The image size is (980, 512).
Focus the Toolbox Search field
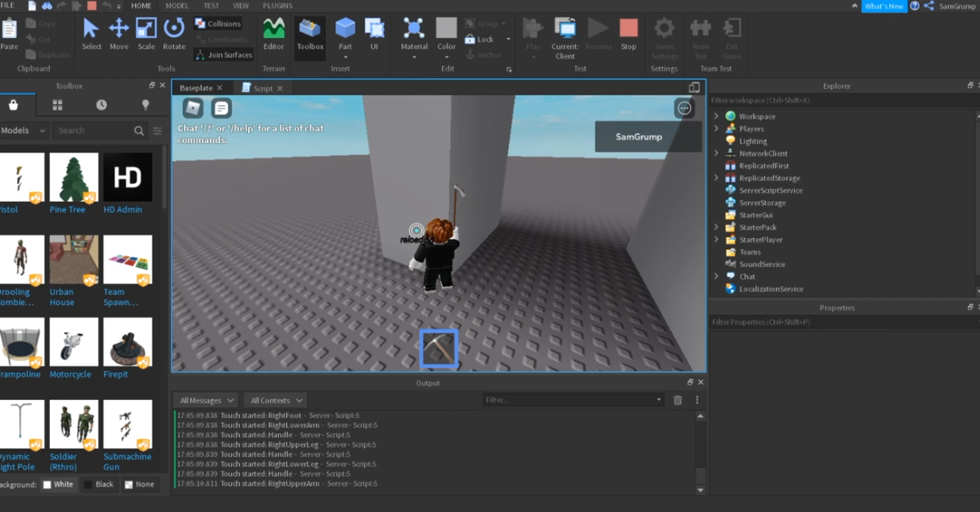point(92,131)
